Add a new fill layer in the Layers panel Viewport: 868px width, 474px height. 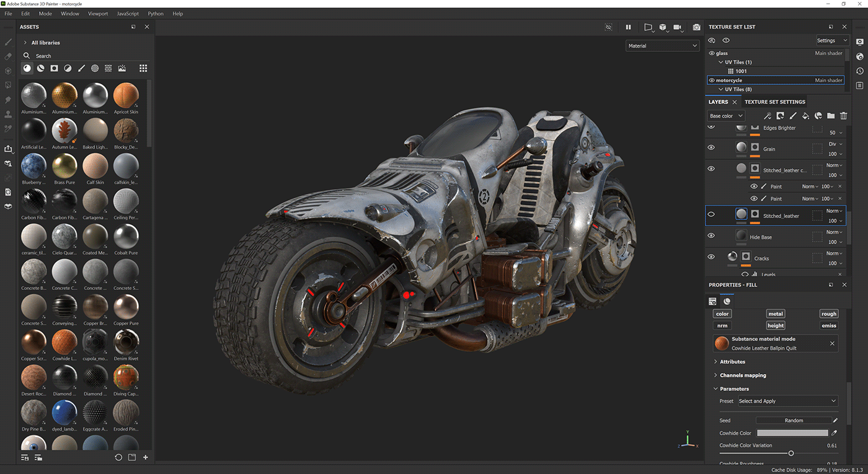[805, 116]
